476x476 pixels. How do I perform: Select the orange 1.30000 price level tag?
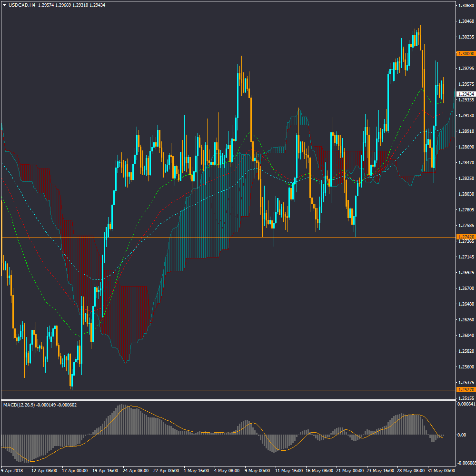click(465, 54)
